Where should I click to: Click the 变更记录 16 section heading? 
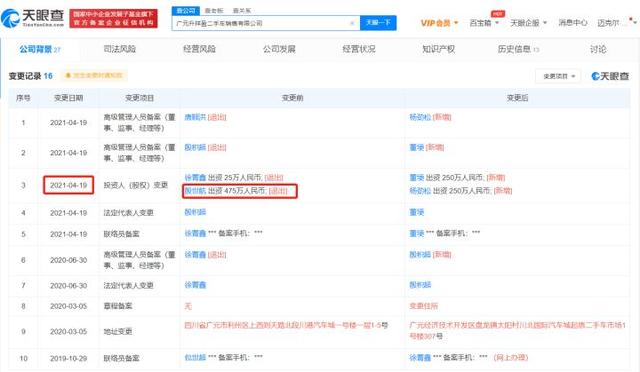[31, 76]
